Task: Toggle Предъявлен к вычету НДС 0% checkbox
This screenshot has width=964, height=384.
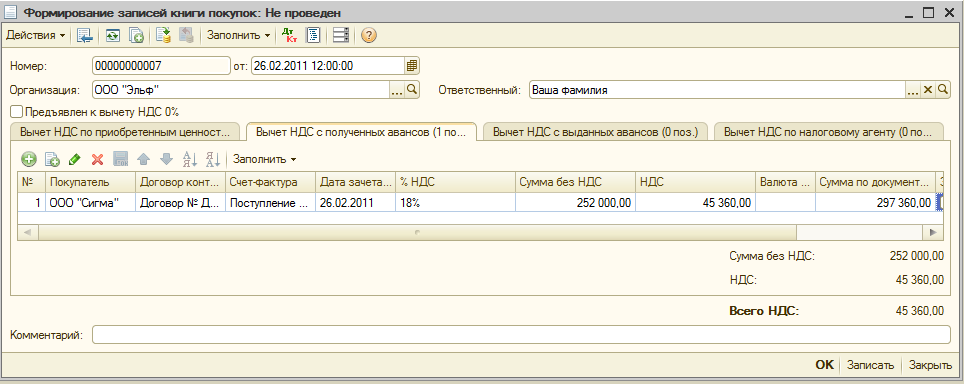Action: click(x=17, y=112)
